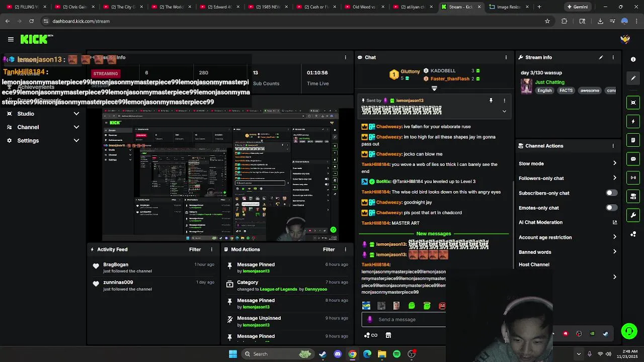
Task: Open the Mod Actions three-dot menu
Action: pos(345,249)
